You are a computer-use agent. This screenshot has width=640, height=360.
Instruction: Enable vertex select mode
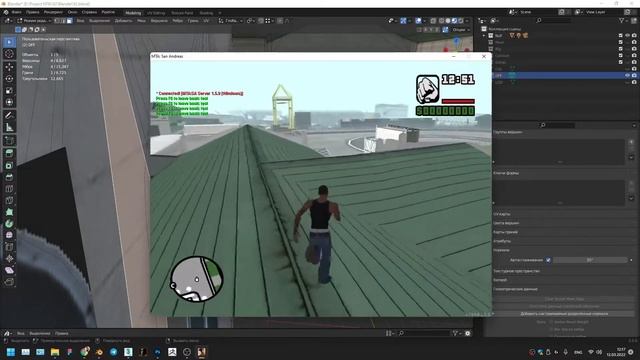tap(57, 20)
